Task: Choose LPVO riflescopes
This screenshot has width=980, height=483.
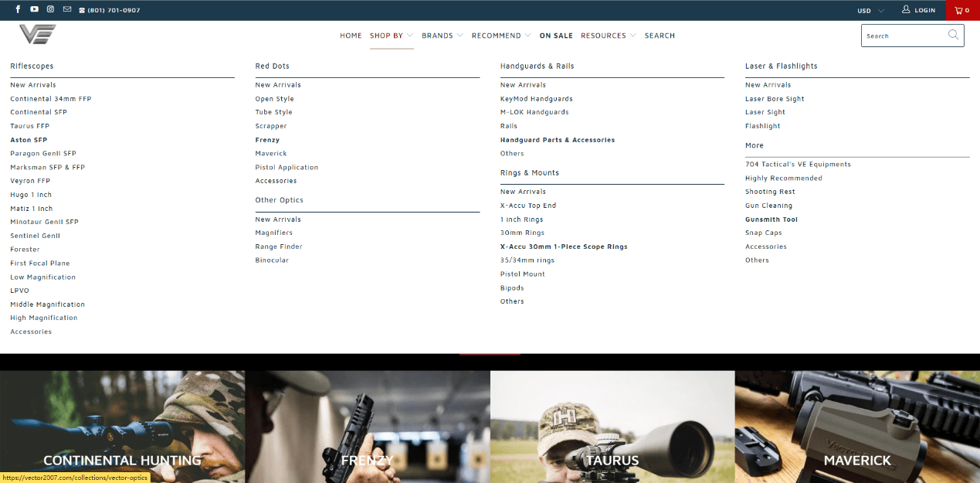Action: [20, 291]
